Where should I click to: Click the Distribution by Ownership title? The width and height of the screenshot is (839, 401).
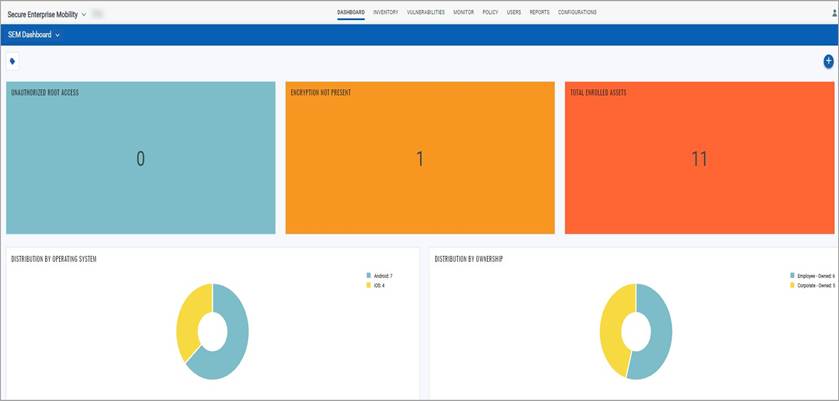pos(469,259)
